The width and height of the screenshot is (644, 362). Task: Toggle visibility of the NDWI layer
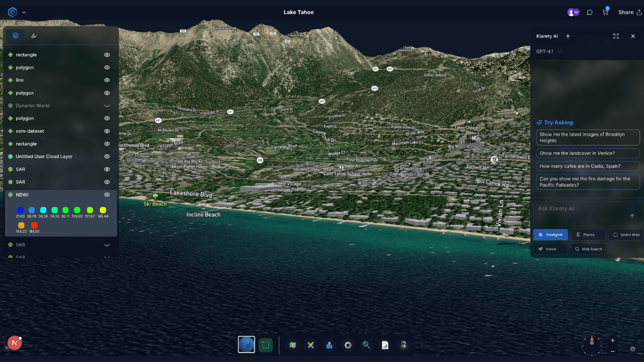click(107, 195)
